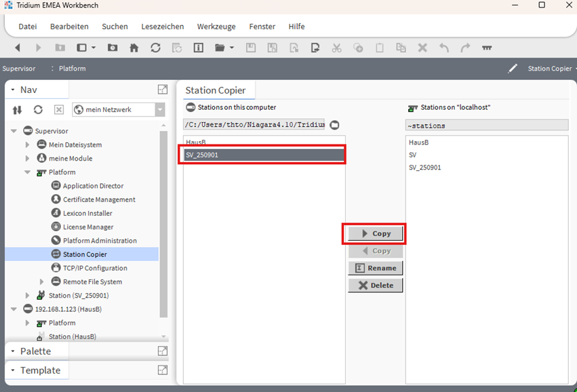Click the Refresh icon in toolbar
This screenshot has height=392, width=577.
coord(155,47)
